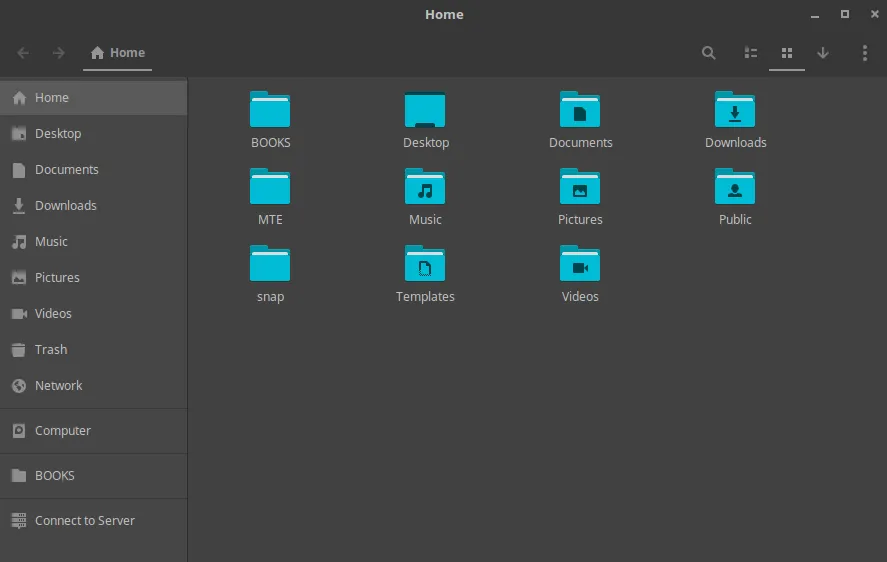Select the BOOKS bookmark in sidebar
The image size is (887, 562).
[54, 476]
